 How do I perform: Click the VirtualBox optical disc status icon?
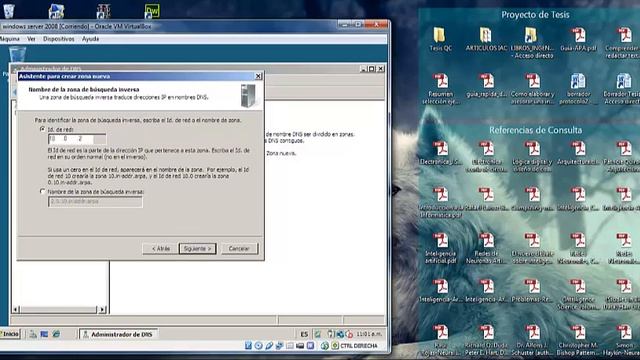[258, 346]
